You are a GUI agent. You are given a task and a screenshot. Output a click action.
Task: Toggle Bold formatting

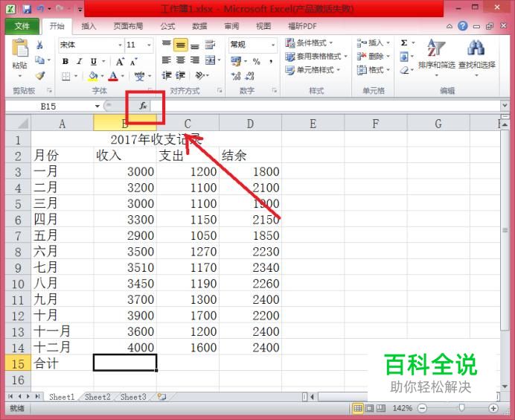click(x=65, y=61)
